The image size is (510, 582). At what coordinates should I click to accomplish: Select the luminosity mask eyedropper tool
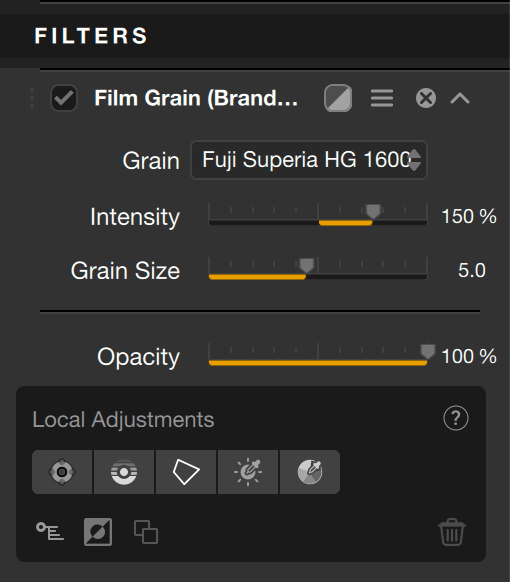point(248,472)
